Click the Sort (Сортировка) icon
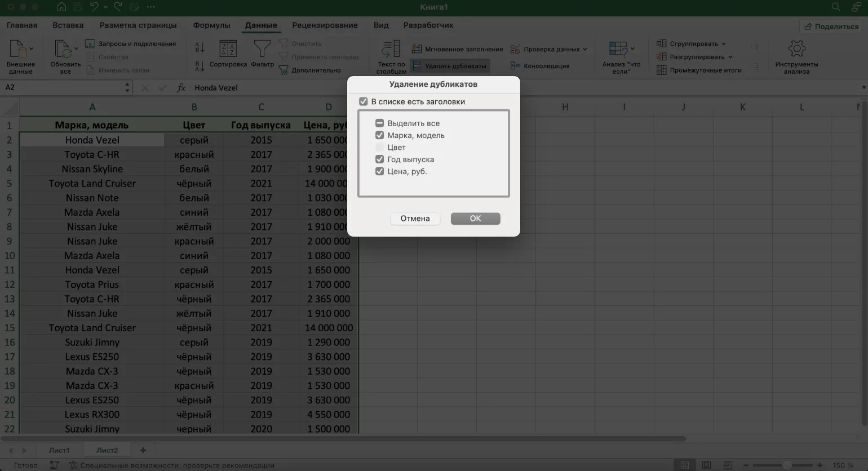 click(x=228, y=50)
